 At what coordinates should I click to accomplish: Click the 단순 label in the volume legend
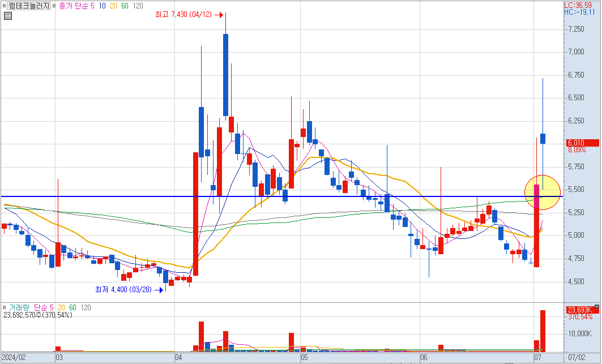coord(41,307)
